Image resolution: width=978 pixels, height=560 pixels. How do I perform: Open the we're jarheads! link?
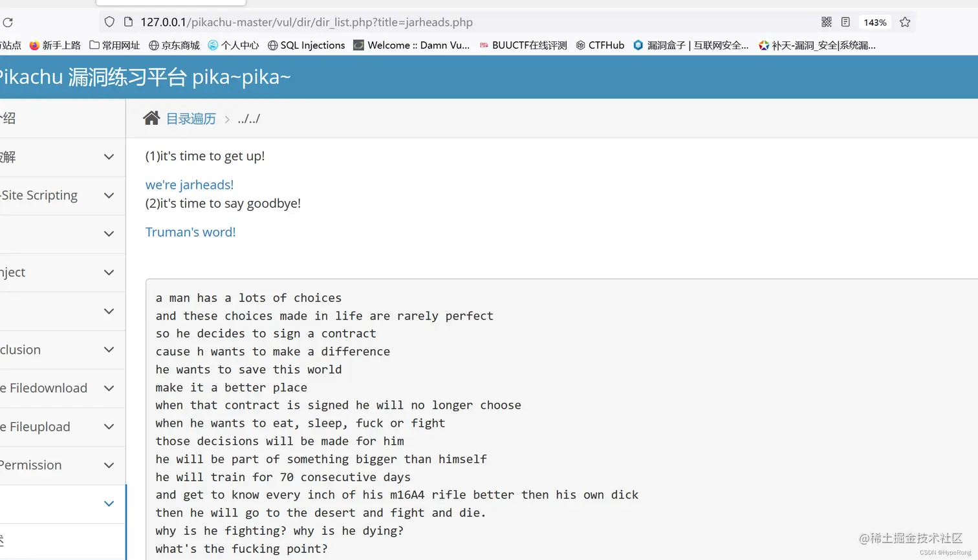190,185
